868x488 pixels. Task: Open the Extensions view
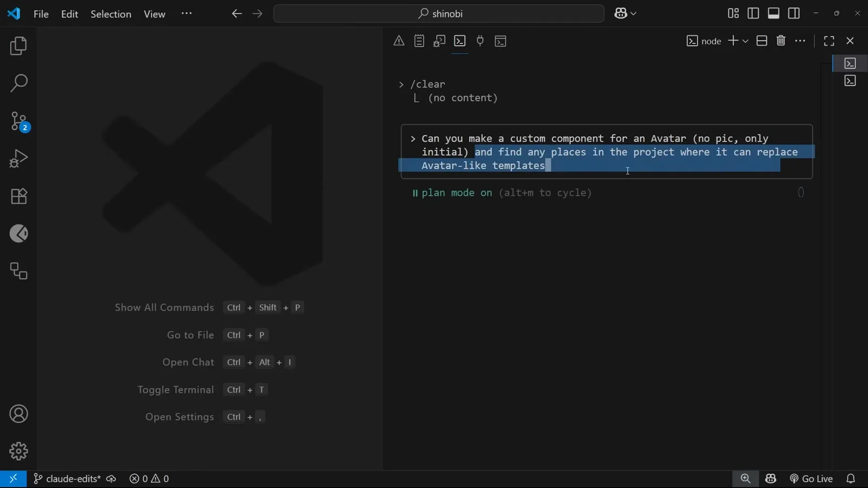[x=18, y=196]
